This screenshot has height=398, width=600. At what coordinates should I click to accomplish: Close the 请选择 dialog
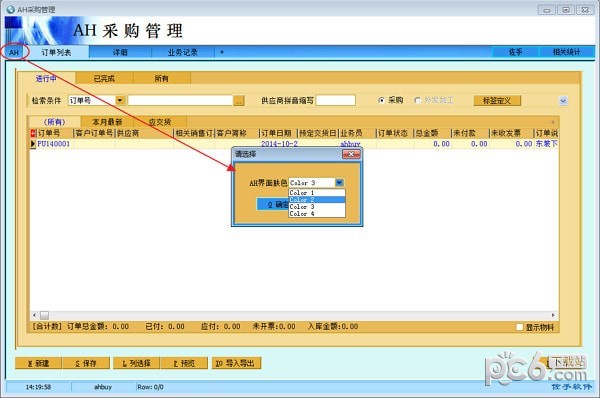coord(351,154)
